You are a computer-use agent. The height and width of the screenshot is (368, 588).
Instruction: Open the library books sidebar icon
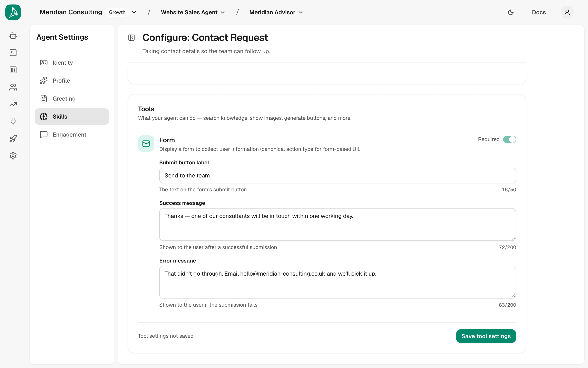tap(13, 70)
